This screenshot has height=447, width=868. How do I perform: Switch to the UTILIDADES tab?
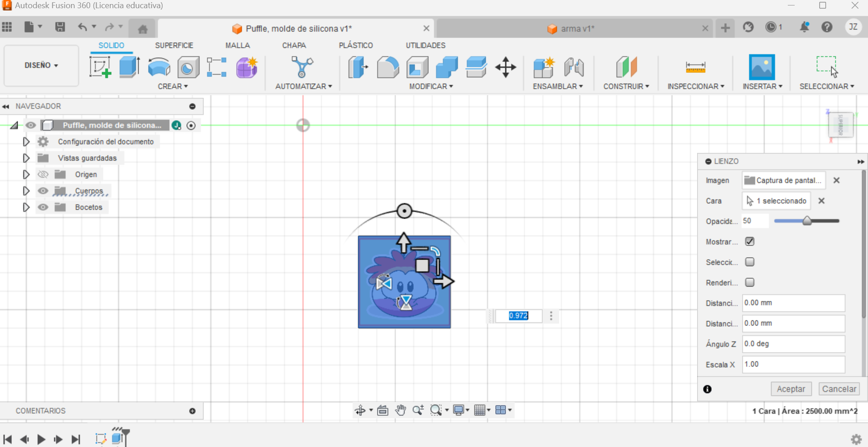(x=426, y=46)
